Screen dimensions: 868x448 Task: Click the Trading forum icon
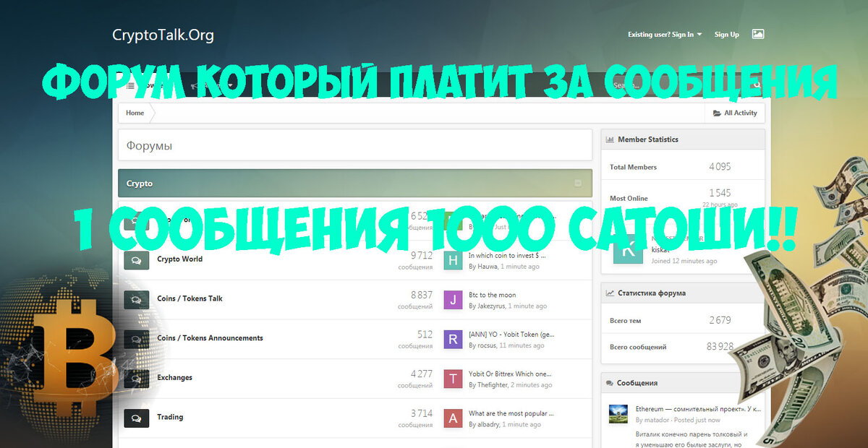coord(136,418)
